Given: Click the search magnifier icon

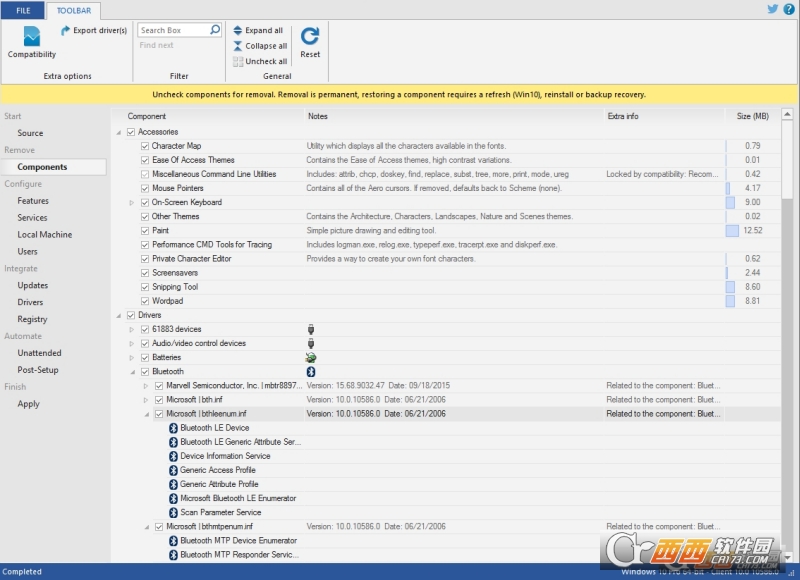Looking at the screenshot, I should pyautogui.click(x=215, y=30).
